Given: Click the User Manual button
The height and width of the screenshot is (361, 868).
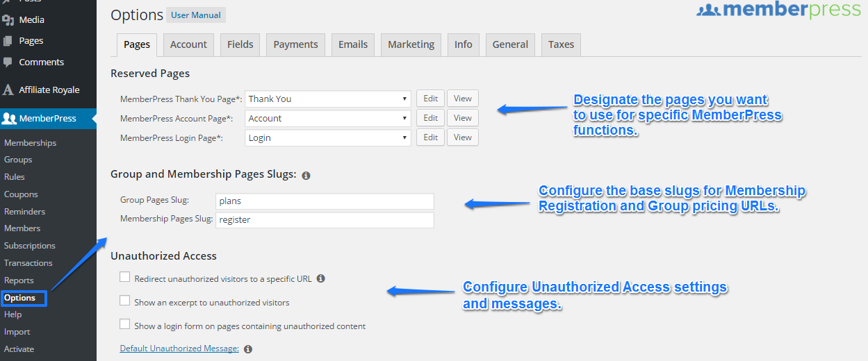Looking at the screenshot, I should coord(196,15).
